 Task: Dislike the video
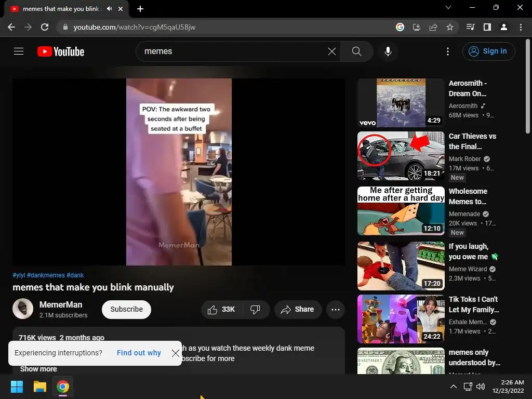[256, 310]
